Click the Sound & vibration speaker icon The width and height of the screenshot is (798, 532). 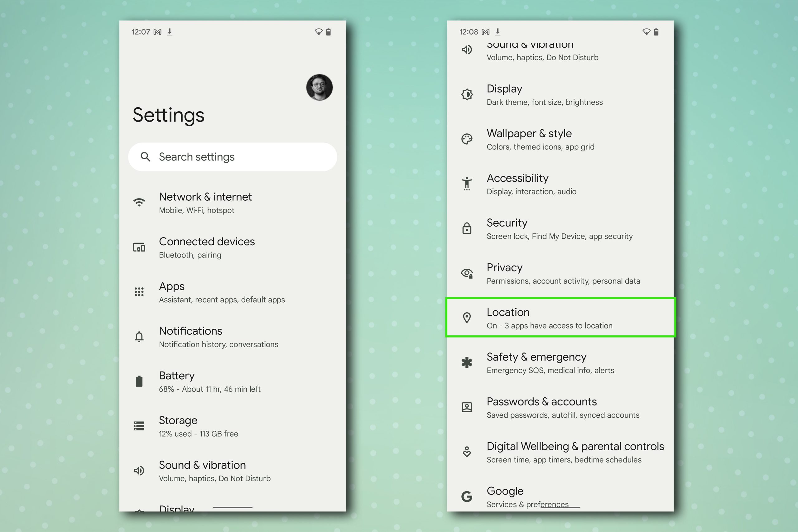pyautogui.click(x=139, y=471)
